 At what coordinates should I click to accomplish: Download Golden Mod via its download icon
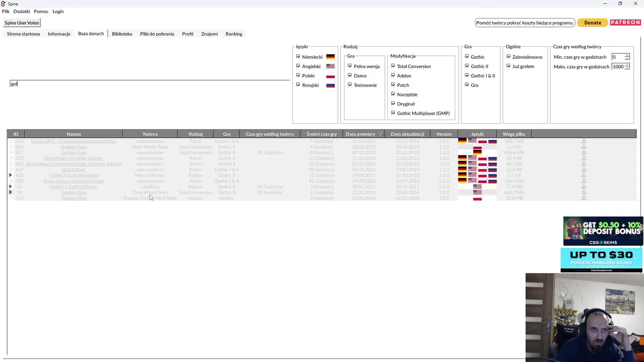pos(584,198)
